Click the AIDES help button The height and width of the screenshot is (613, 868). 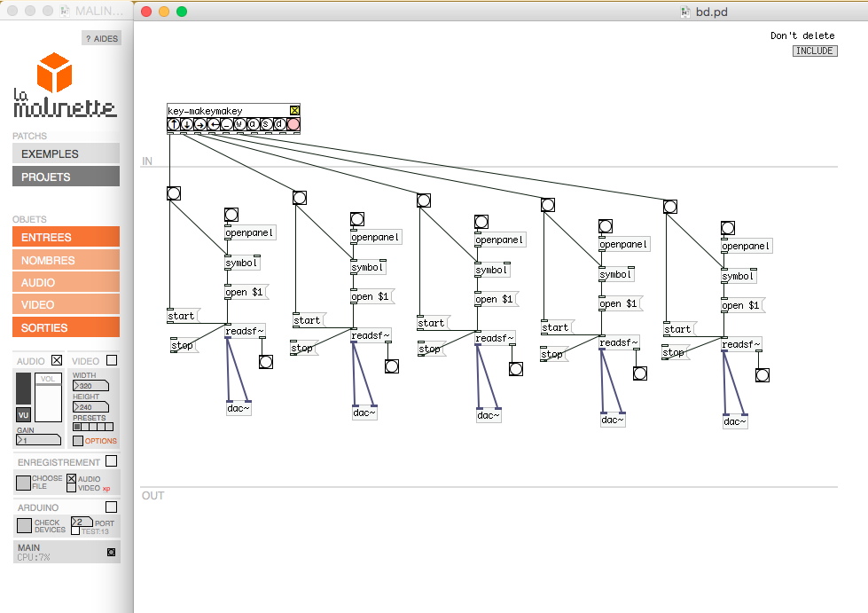click(101, 38)
